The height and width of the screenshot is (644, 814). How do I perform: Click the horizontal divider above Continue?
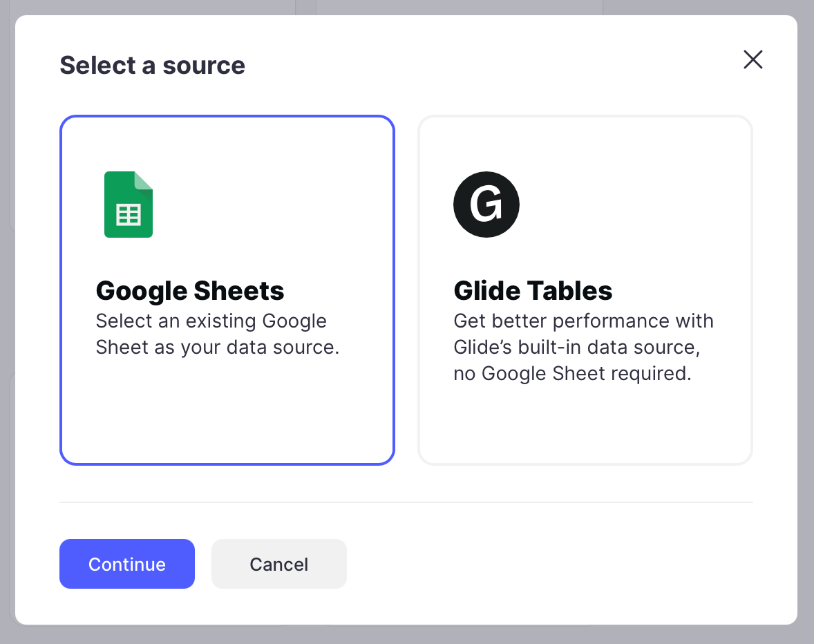point(406,502)
